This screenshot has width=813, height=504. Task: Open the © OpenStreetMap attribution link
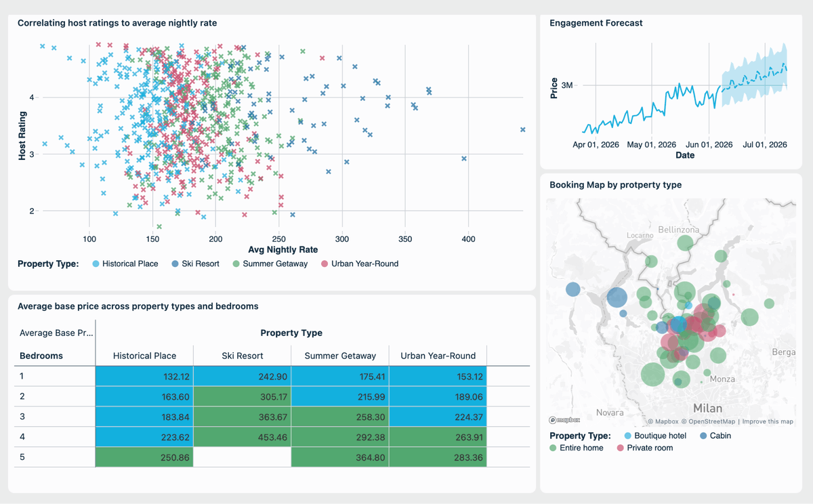click(x=708, y=421)
